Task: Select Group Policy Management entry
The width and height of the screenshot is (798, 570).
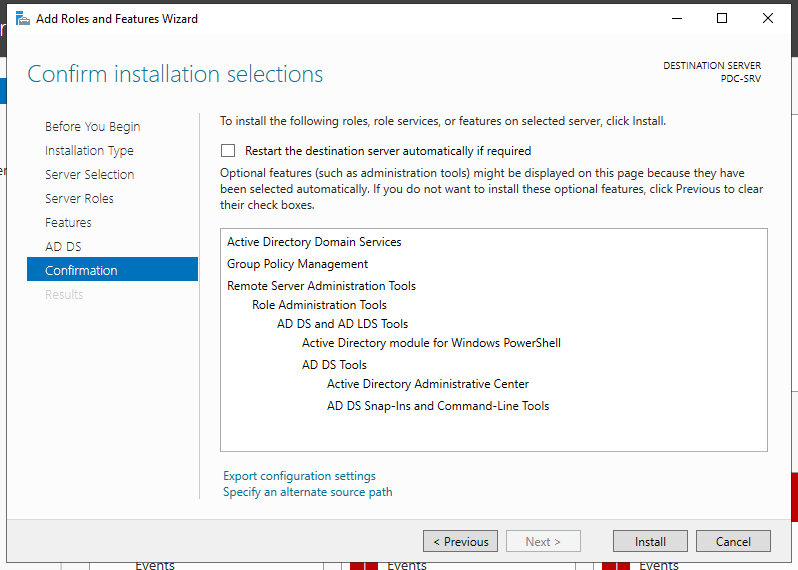Action: 297,264
